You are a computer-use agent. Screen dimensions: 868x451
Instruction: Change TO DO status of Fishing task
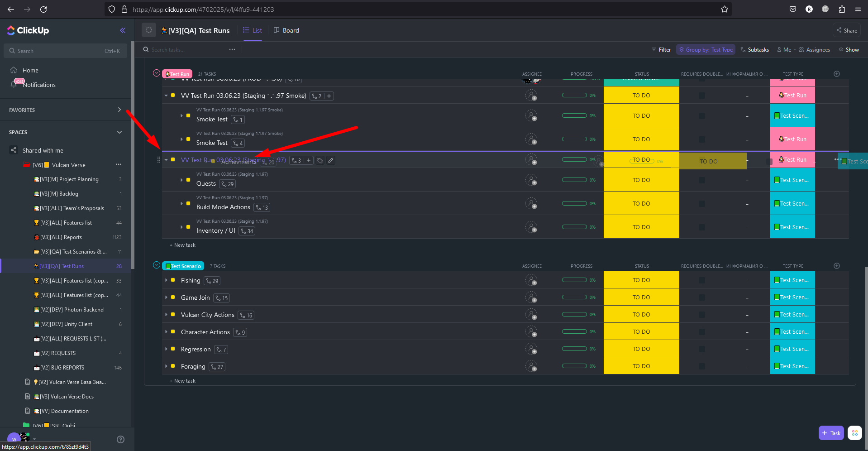click(641, 280)
